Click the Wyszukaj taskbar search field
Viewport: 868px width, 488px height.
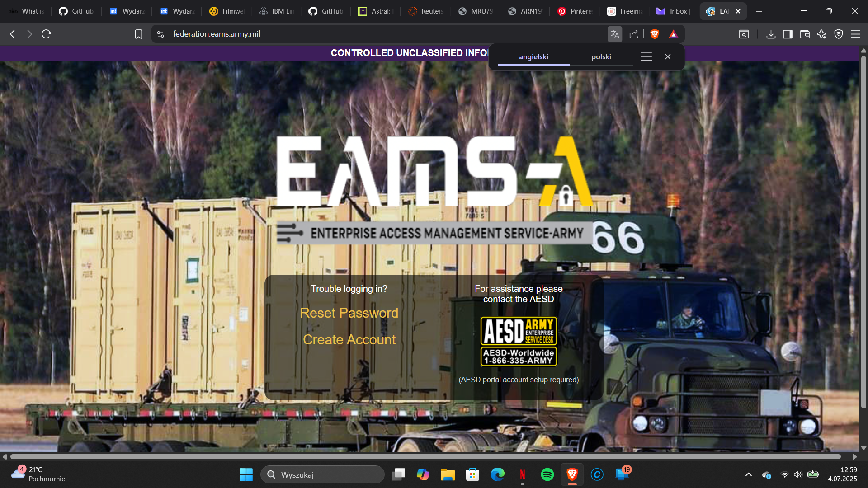point(323,474)
